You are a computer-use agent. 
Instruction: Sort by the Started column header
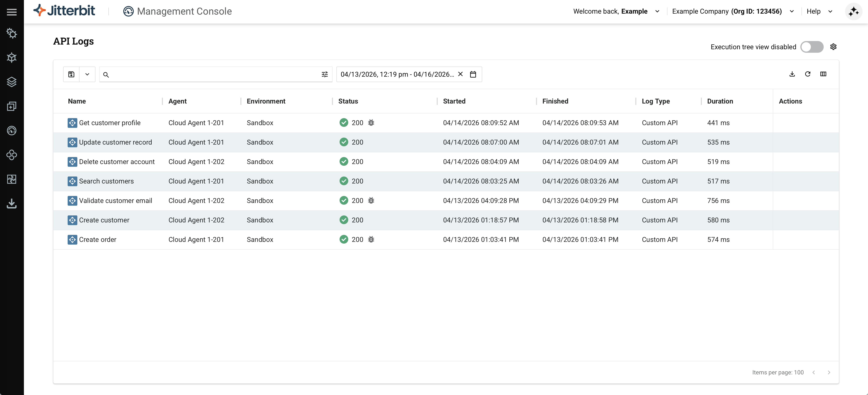(x=454, y=101)
